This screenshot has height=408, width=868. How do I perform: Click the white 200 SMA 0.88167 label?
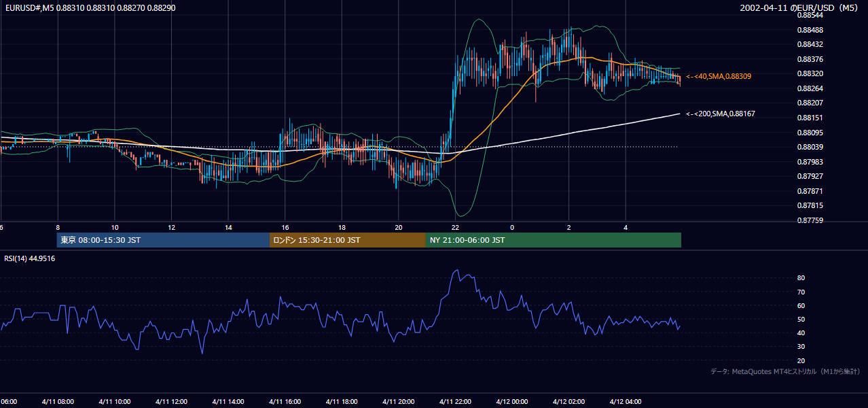point(720,114)
